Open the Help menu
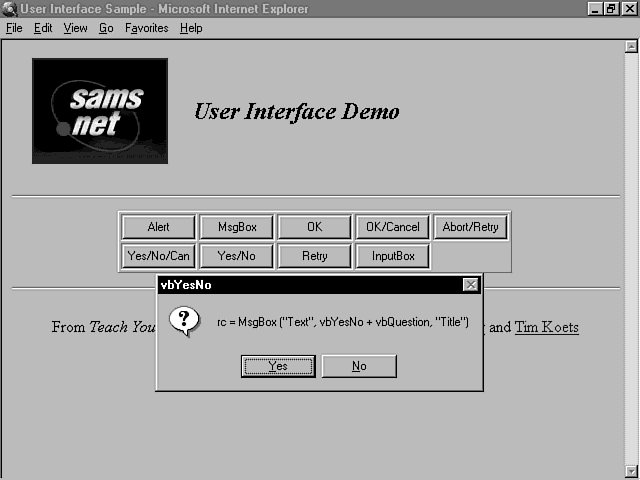 coord(191,28)
